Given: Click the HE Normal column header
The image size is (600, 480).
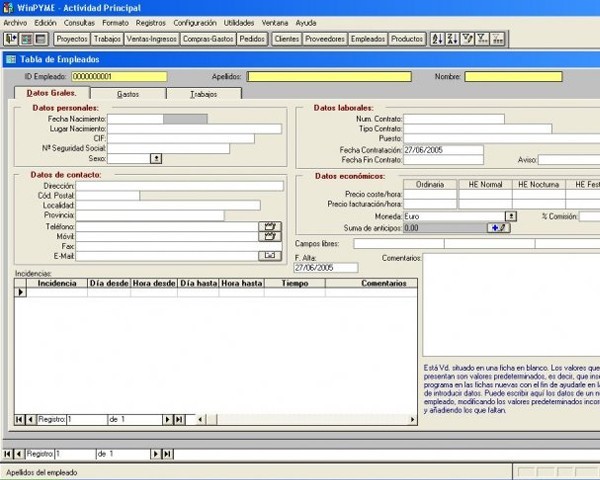Looking at the screenshot, I should click(x=485, y=184).
